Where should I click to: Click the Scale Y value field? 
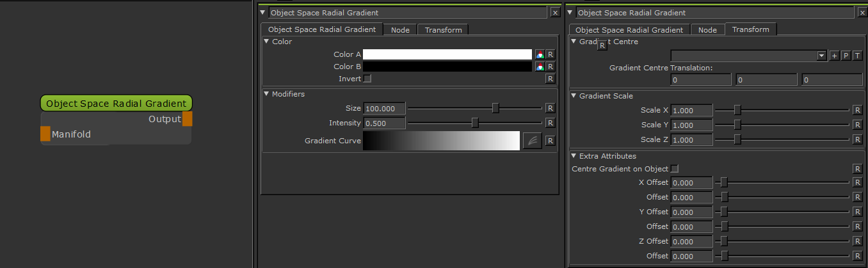coord(691,125)
